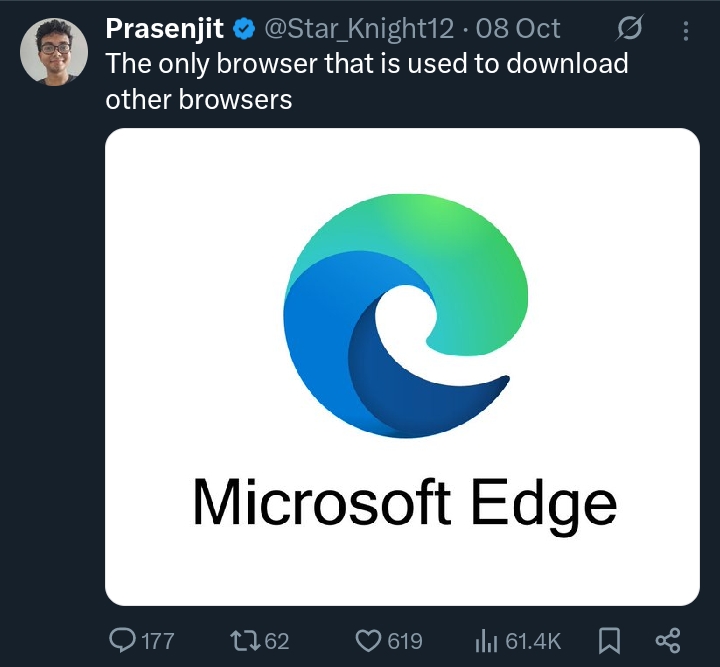Like the tweet with the heart icon

(x=368, y=640)
